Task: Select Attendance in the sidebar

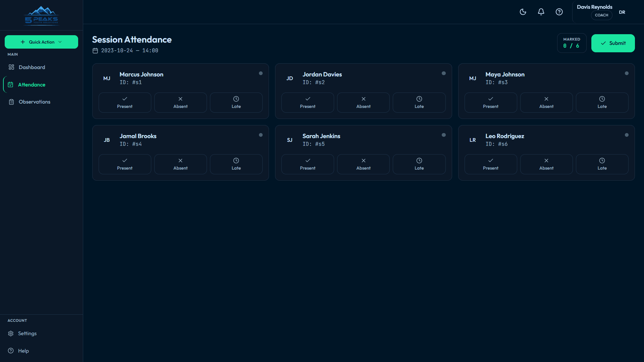Action: (41, 85)
